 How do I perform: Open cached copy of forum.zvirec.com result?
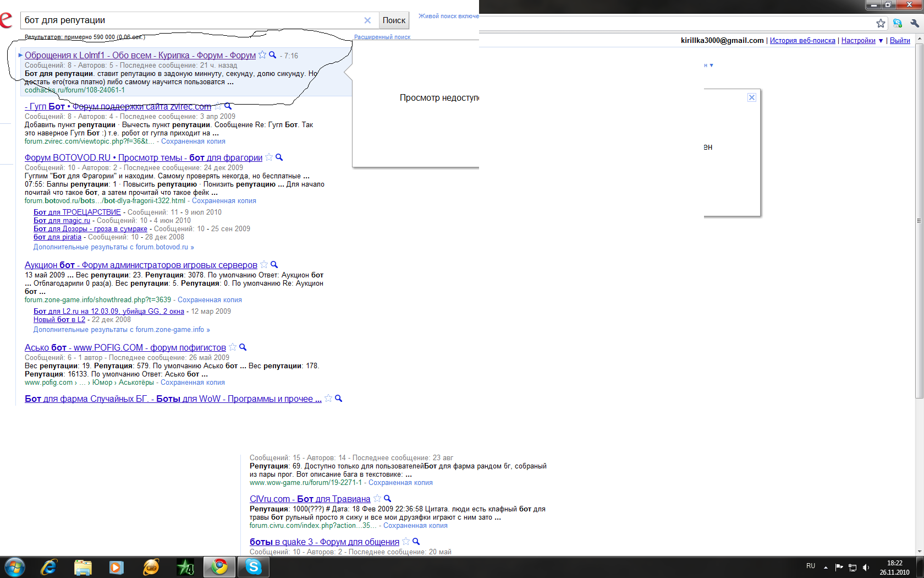click(193, 141)
